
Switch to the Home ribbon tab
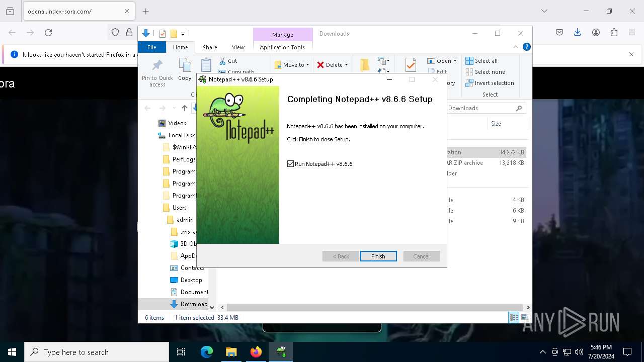pos(180,47)
